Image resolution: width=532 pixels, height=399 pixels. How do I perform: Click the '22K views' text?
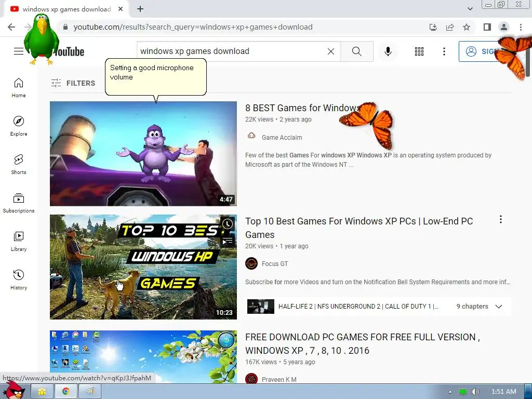click(259, 119)
